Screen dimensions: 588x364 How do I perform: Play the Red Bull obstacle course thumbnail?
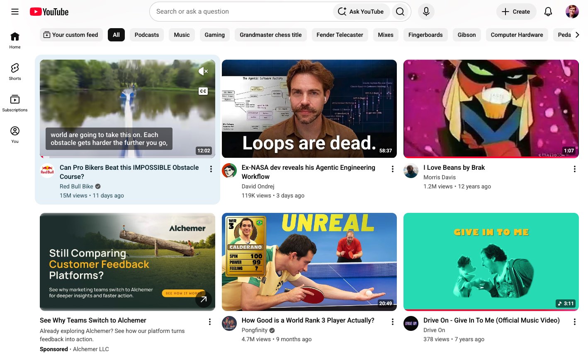coord(127,109)
